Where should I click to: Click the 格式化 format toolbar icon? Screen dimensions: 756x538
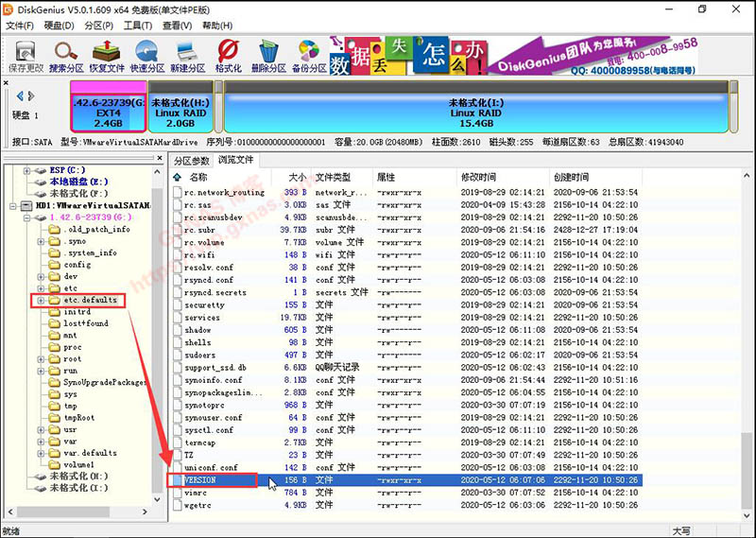tap(229, 56)
